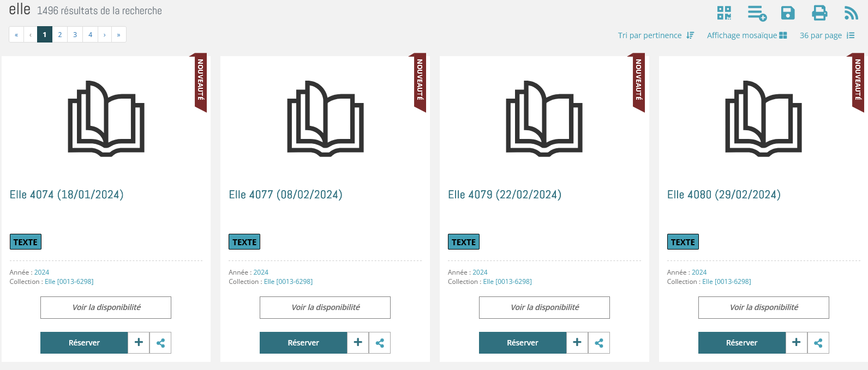Viewport: 868px width, 370px height.
Task: Print the results with printer icon
Action: 819,13
